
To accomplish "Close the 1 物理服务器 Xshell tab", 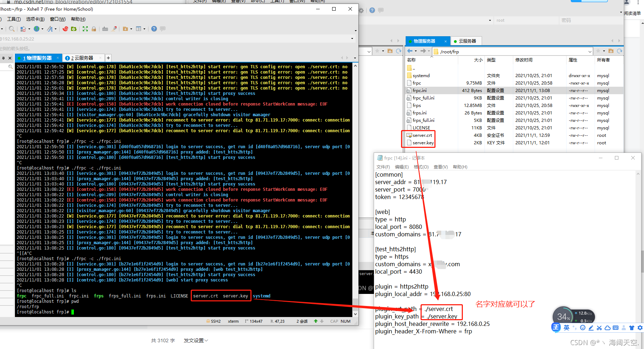I will pyautogui.click(x=58, y=58).
